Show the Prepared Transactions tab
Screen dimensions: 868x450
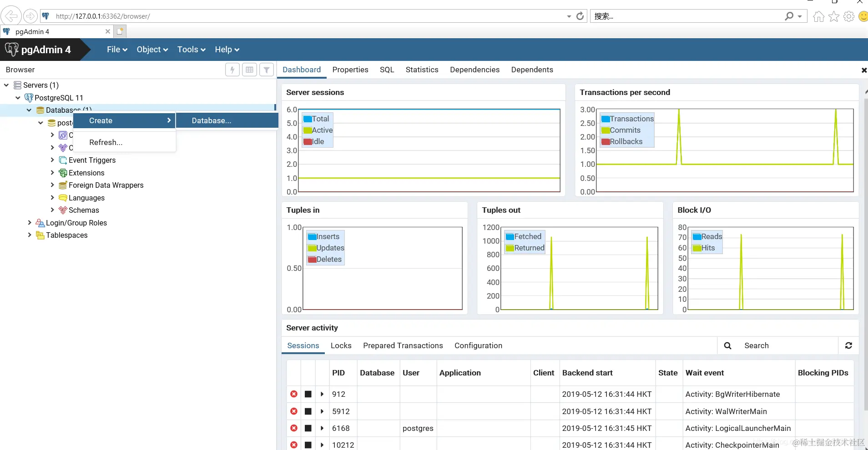(403, 345)
